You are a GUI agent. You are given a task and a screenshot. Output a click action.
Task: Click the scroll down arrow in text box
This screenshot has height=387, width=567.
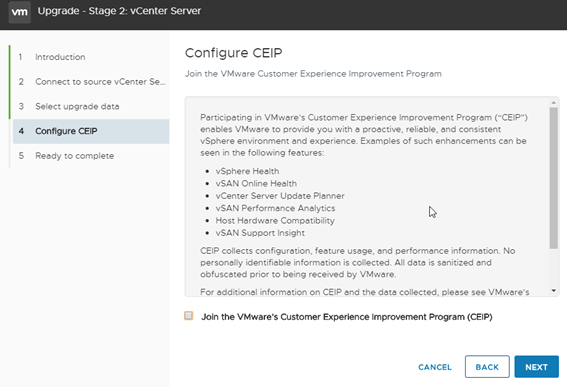pos(554,290)
